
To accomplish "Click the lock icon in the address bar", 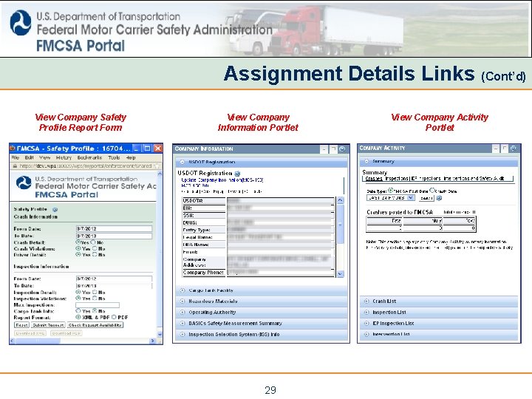I will tap(15, 166).
